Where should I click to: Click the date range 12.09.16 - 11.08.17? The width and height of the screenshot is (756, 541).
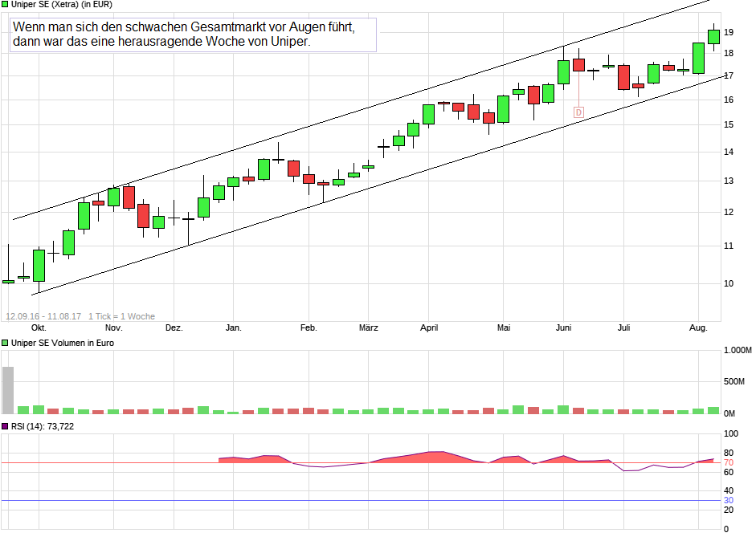[43, 316]
